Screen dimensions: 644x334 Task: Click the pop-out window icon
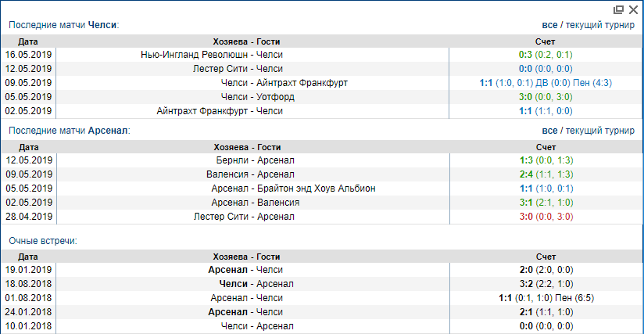pyautogui.click(x=619, y=10)
